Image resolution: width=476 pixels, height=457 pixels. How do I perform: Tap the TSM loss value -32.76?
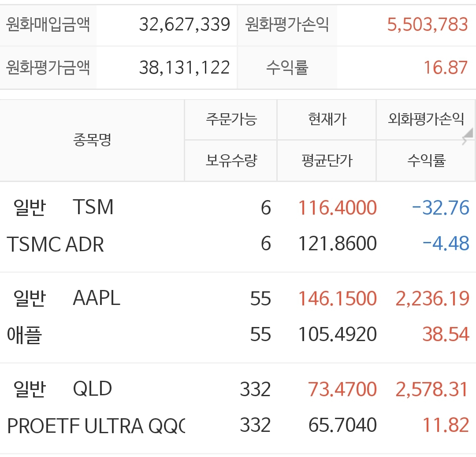pos(440,208)
